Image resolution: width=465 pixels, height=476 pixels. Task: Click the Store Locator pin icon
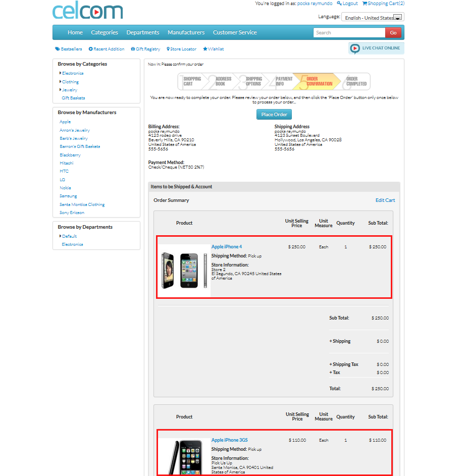pos(168,49)
